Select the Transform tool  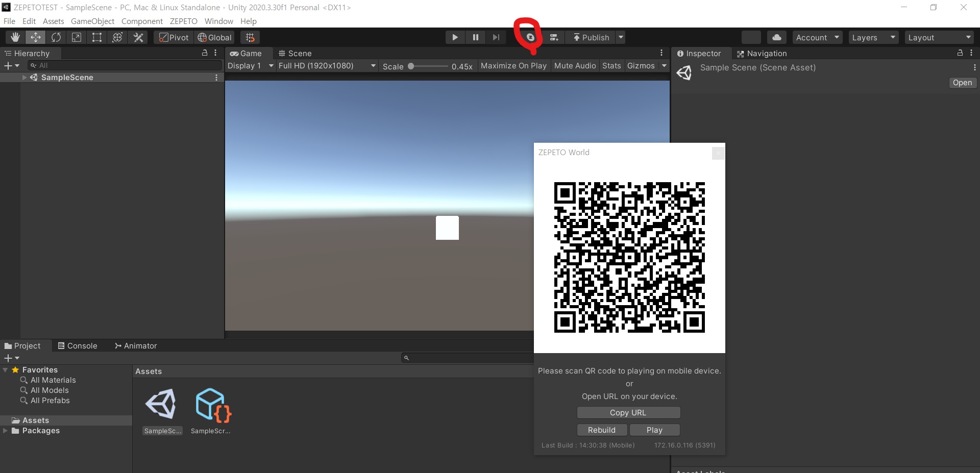(117, 37)
